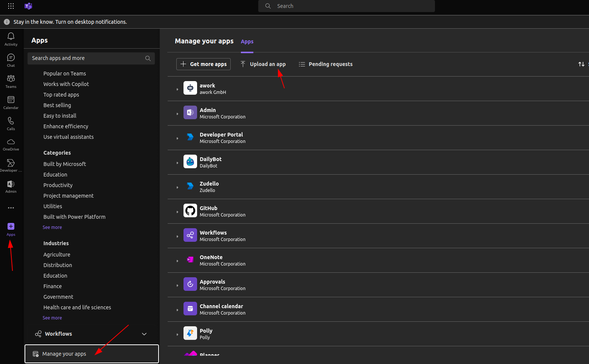Click the Microsoft Teams logo icon
The height and width of the screenshot is (364, 589).
pyautogui.click(x=28, y=6)
